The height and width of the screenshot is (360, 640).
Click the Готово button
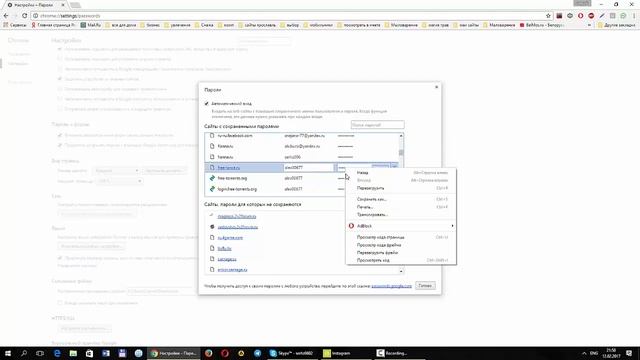pos(425,286)
